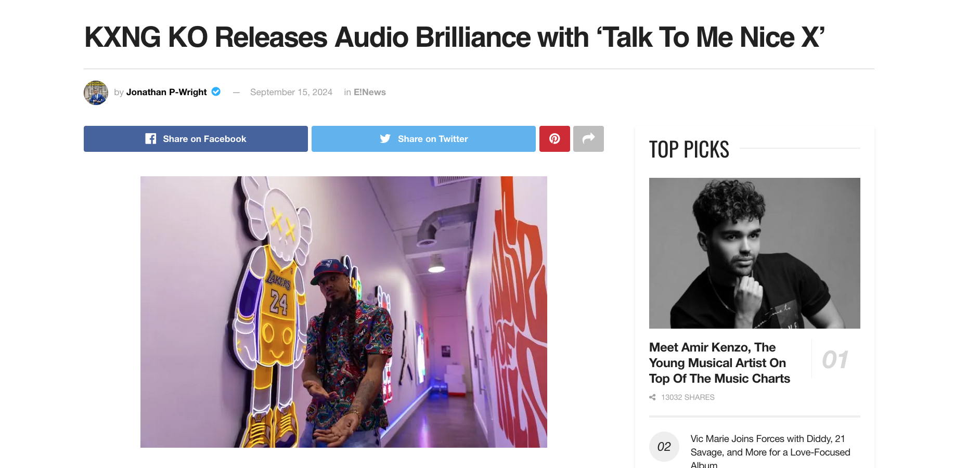Click the blue verified badge icon

[216, 92]
